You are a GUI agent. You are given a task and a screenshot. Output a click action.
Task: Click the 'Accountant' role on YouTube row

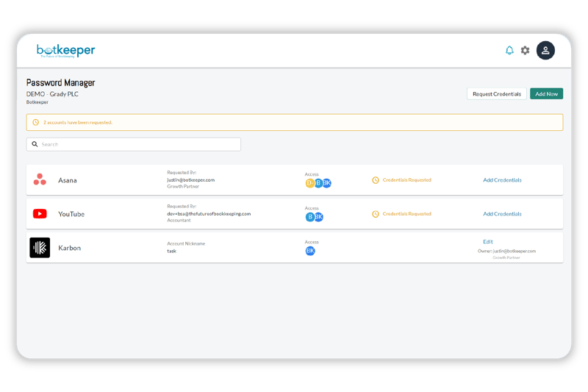tap(179, 220)
